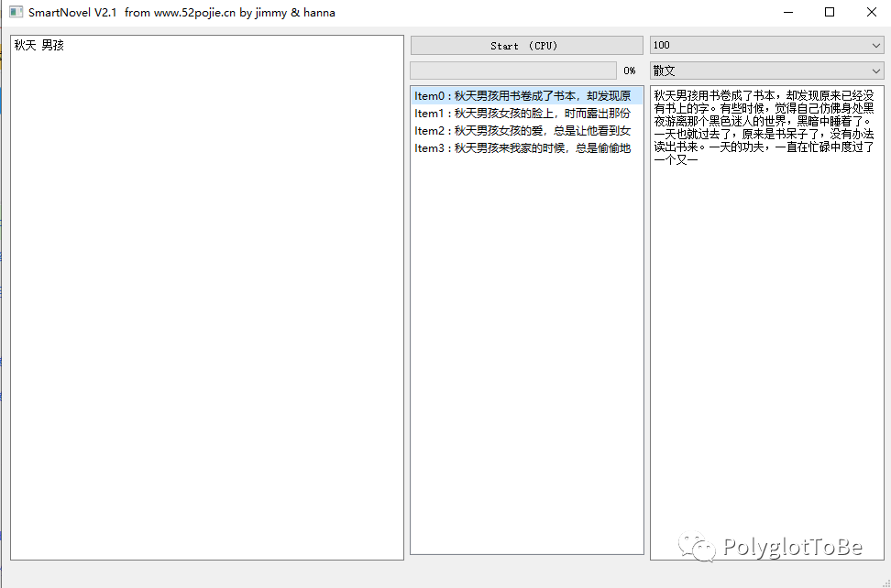Image resolution: width=891 pixels, height=588 pixels.
Task: Open the 100 length dropdown
Action: (767, 46)
